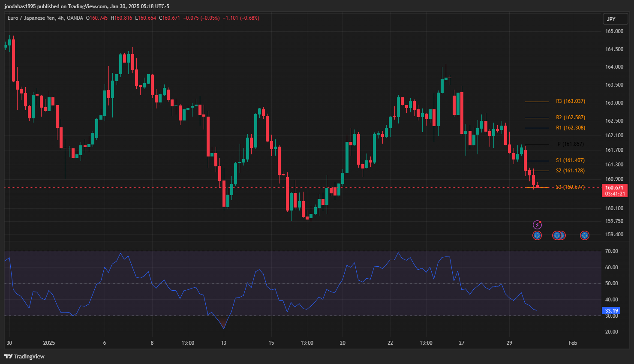Click the high value H160.816
This screenshot has width=634, height=364.
coord(121,18)
